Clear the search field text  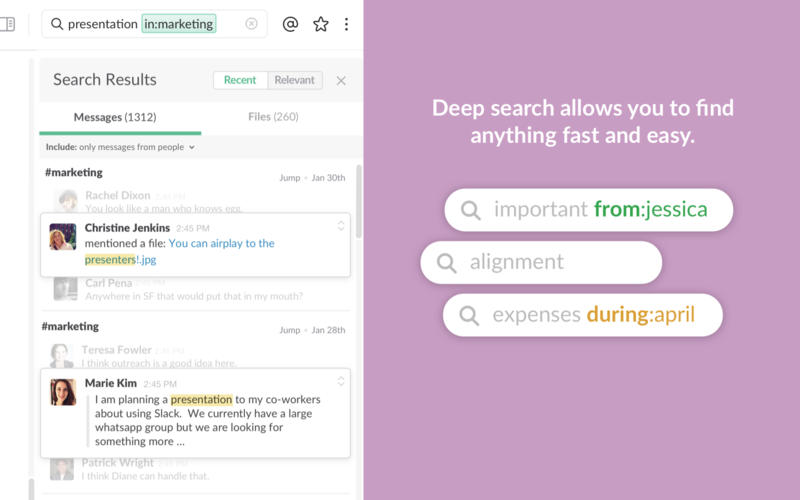coord(251,24)
